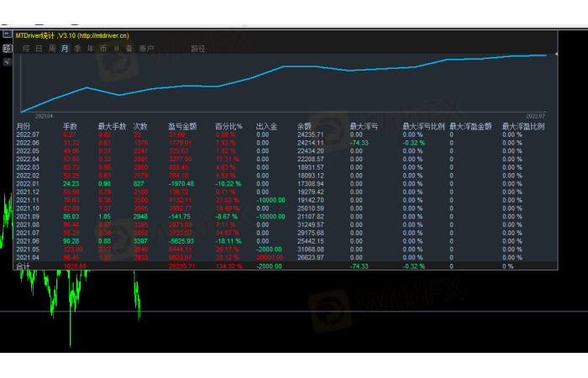Switch to the 季 quarterly tab
Screen dimensions: 588x378
click(x=77, y=49)
